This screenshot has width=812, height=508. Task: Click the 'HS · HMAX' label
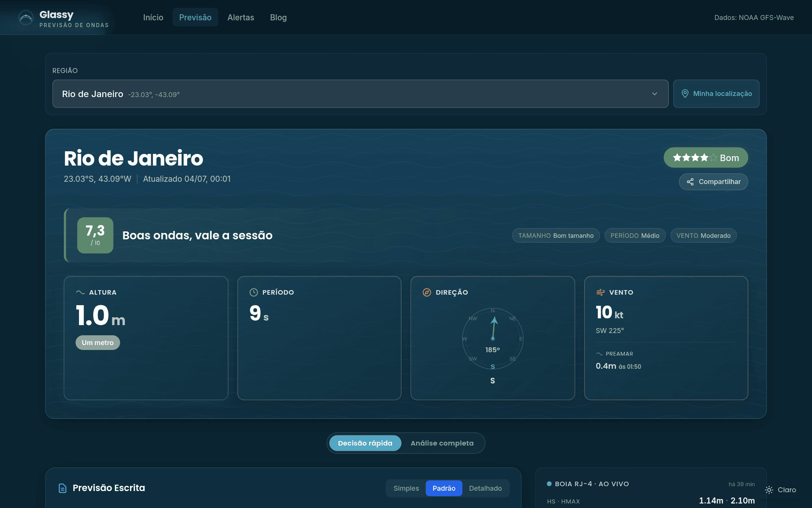[564, 502]
